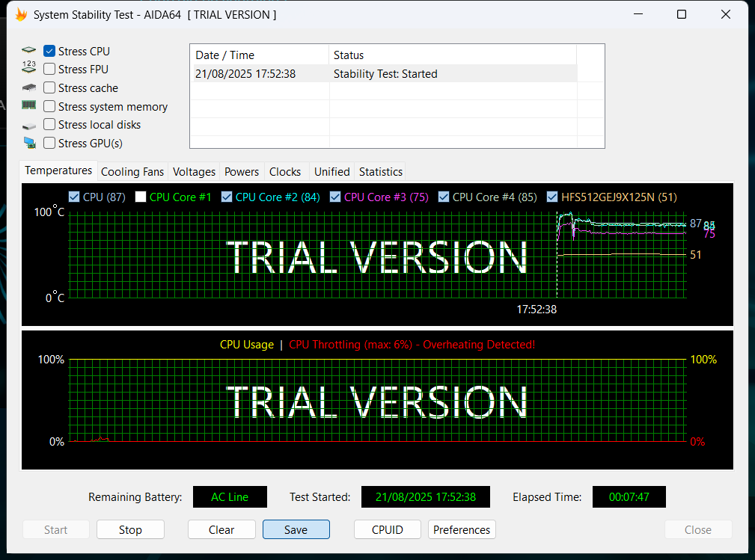Click the Status column header

453,55
